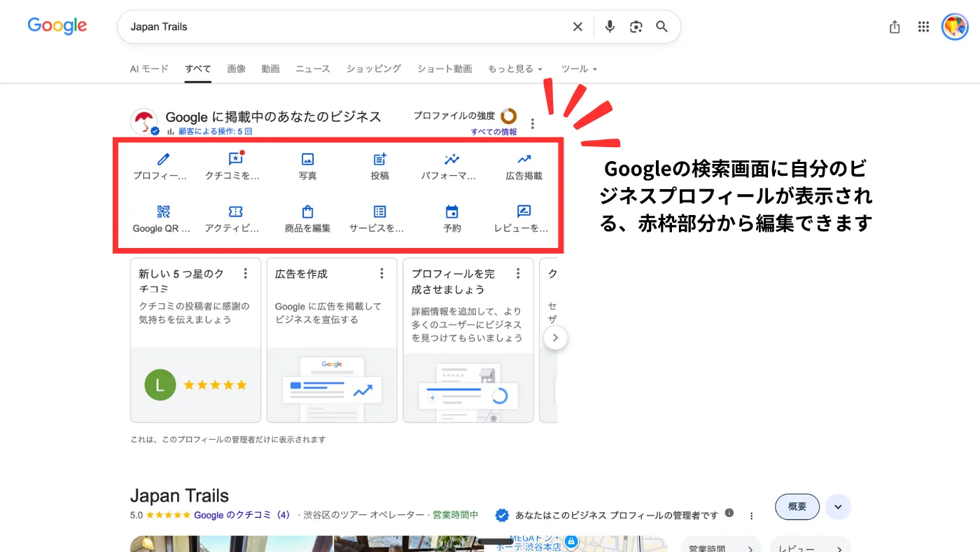
Task: Switch to the AI モード tab
Action: [149, 69]
